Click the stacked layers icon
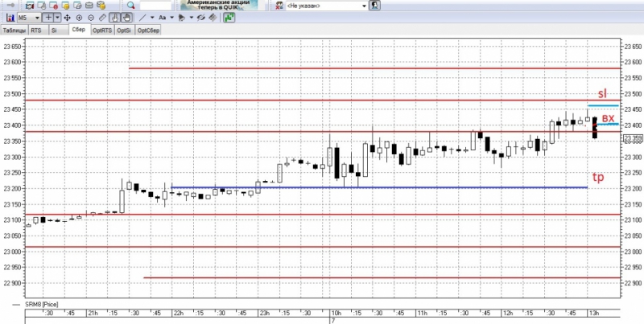 [x=213, y=18]
